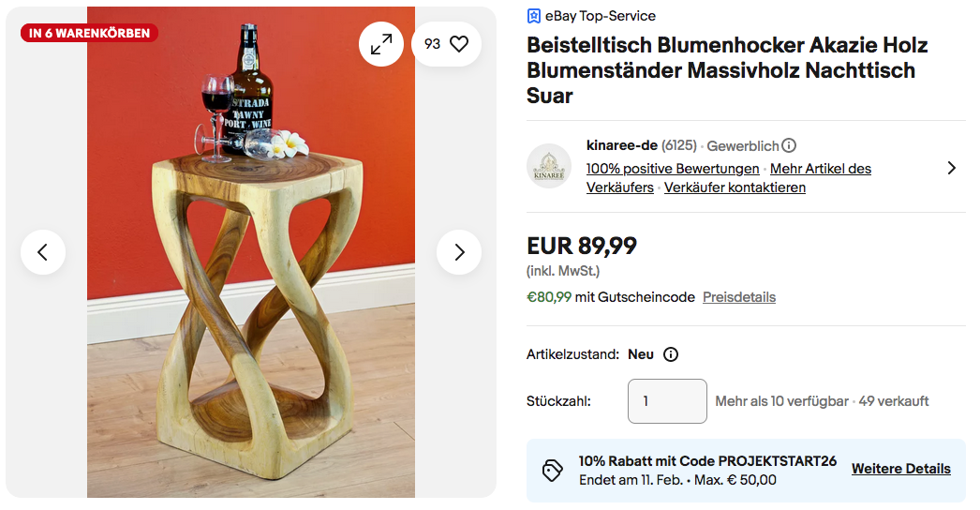
Task: Click the Gewerblich info icon
Action: click(x=789, y=145)
